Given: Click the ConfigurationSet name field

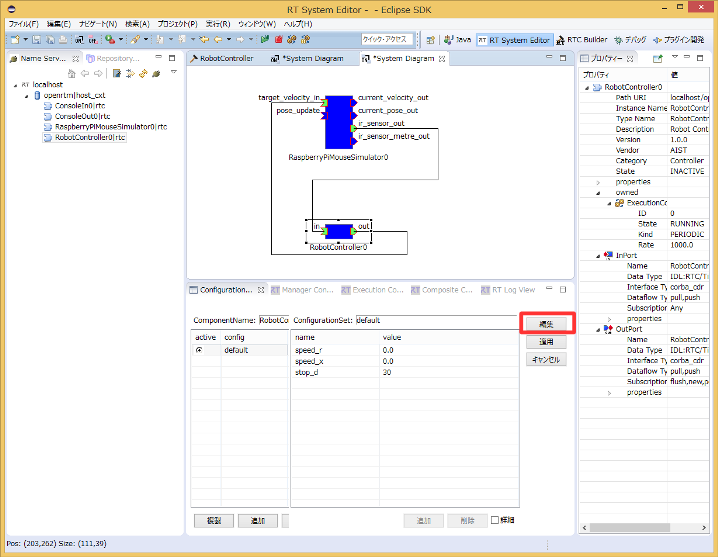Looking at the screenshot, I should point(436,321).
